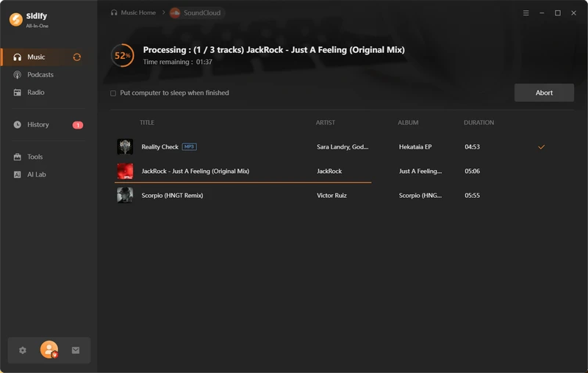Click the SoundCloud breadcrumb tab
This screenshot has height=373, width=588.
click(x=197, y=13)
